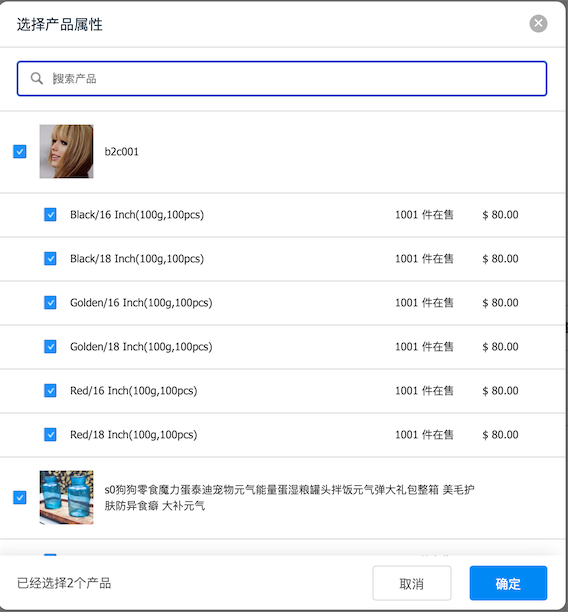Click Red/16 Inch(100g,100pcs) label
Screen dimensions: 568x612
[134, 391]
